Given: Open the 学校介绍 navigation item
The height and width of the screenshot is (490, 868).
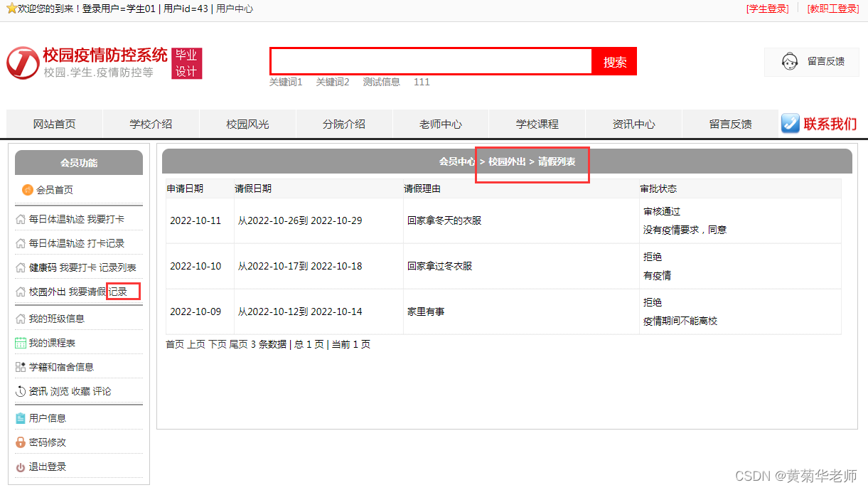Looking at the screenshot, I should point(151,124).
